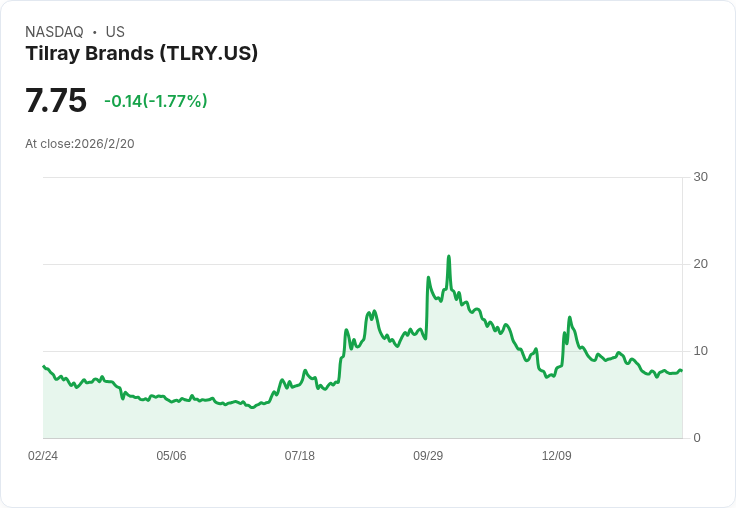This screenshot has width=736, height=508.
Task: Click the mid-December price spike on chart
Action: (x=569, y=318)
